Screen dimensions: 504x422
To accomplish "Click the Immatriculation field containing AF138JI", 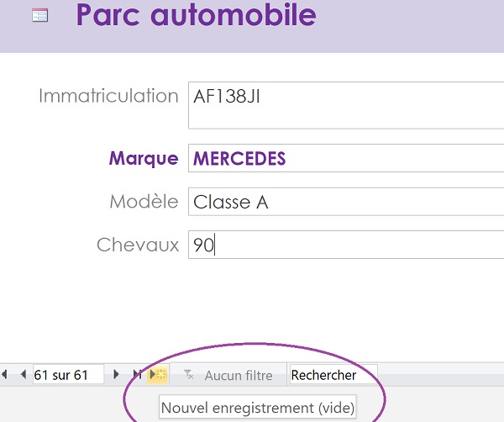I will [346, 105].
